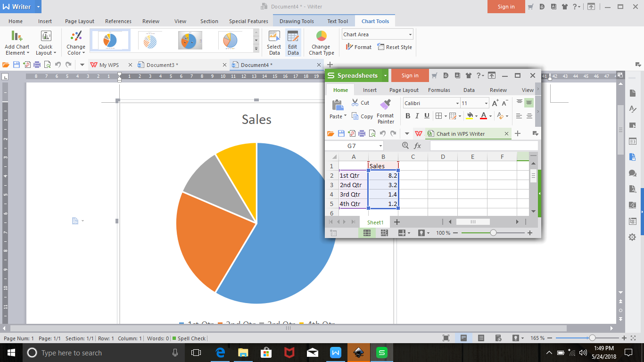The image size is (644, 362).
Task: Click the Spreadsheets Sign in button
Action: (409, 75)
